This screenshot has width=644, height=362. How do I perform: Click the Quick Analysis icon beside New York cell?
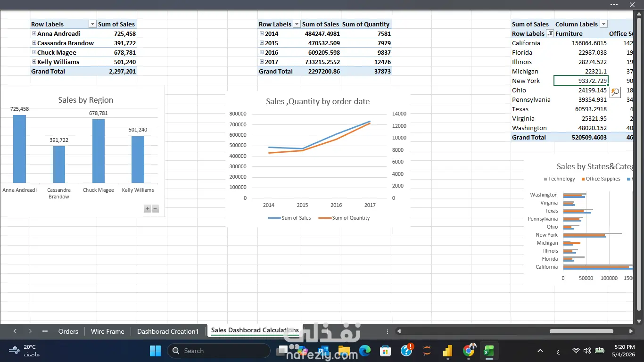[x=615, y=92]
